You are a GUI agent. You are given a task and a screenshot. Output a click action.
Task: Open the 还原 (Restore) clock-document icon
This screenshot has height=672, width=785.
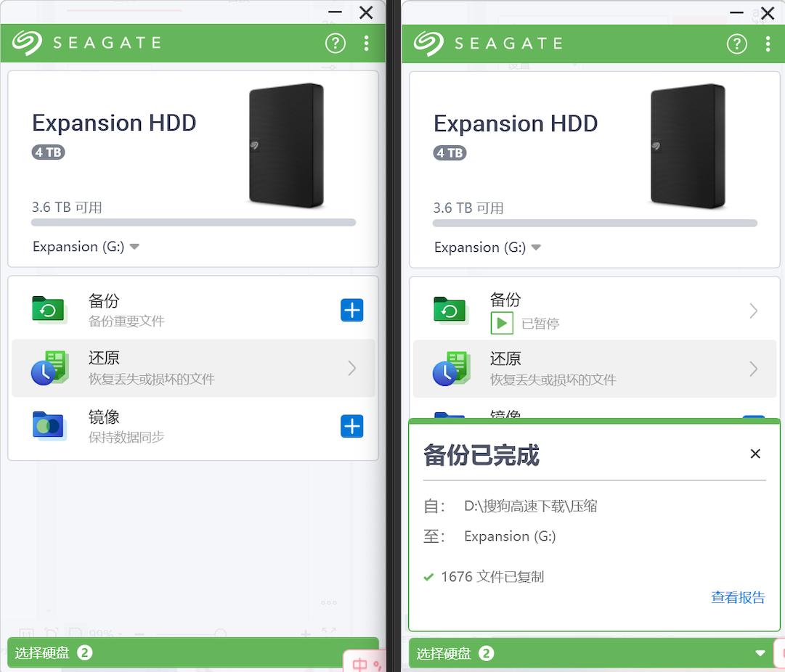tap(49, 368)
